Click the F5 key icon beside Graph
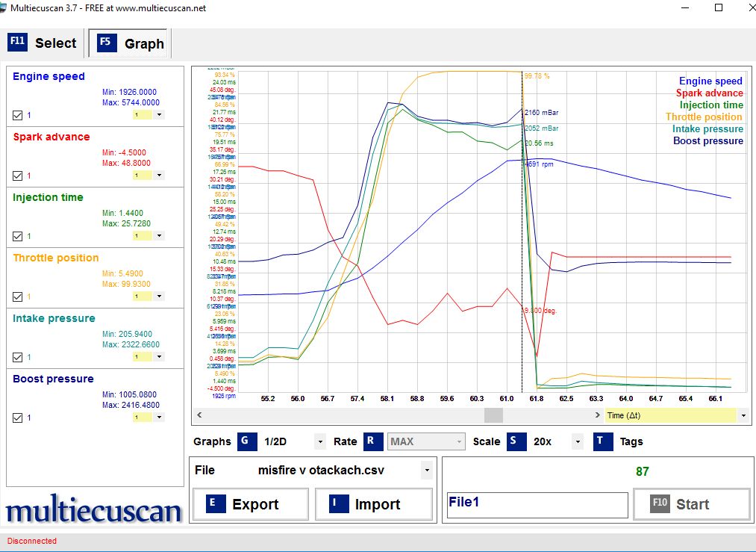The height and width of the screenshot is (552, 756). click(x=105, y=43)
